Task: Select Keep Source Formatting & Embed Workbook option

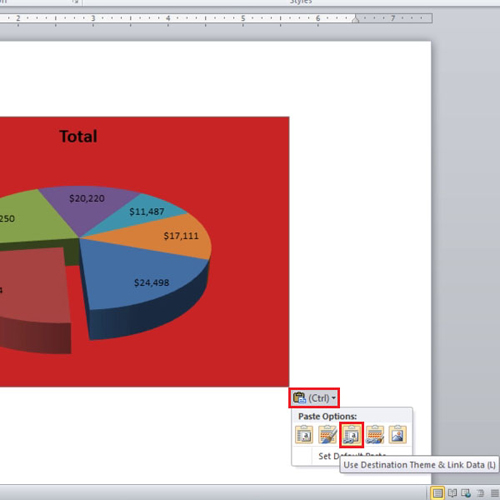Action: [x=328, y=434]
